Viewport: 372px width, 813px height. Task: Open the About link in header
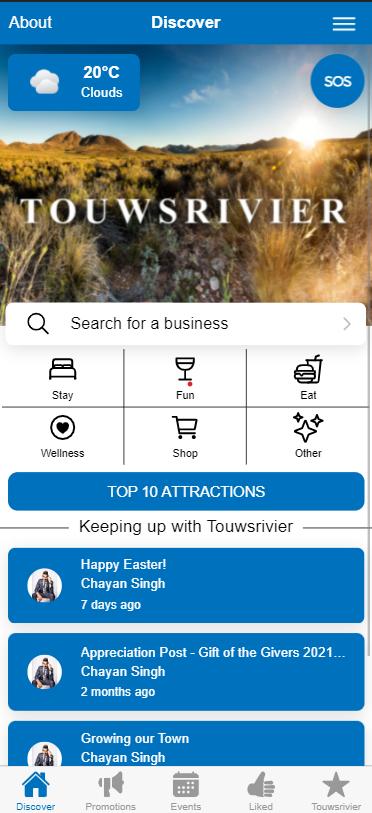tap(30, 23)
